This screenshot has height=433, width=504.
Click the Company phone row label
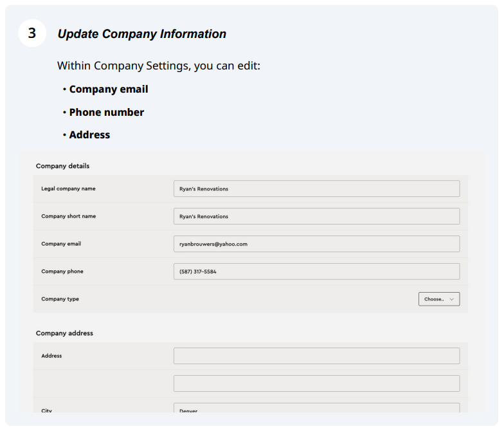62,272
